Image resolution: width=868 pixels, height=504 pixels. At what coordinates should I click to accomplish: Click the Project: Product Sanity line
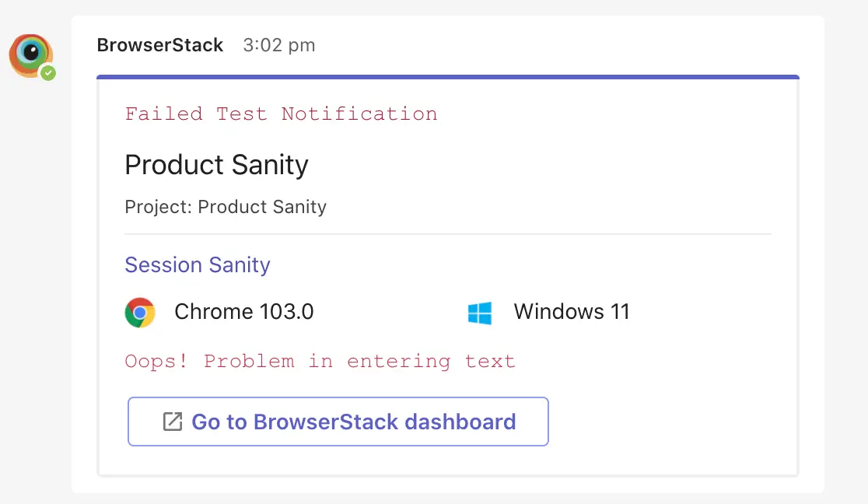[x=226, y=207]
